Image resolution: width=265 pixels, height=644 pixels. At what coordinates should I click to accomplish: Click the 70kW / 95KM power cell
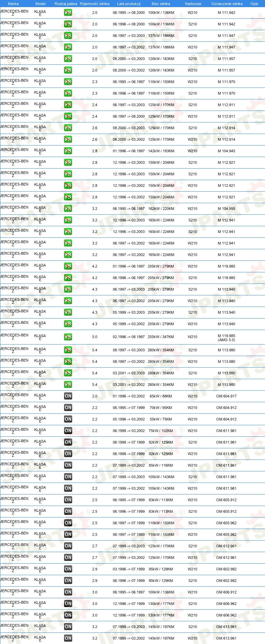[161, 408]
